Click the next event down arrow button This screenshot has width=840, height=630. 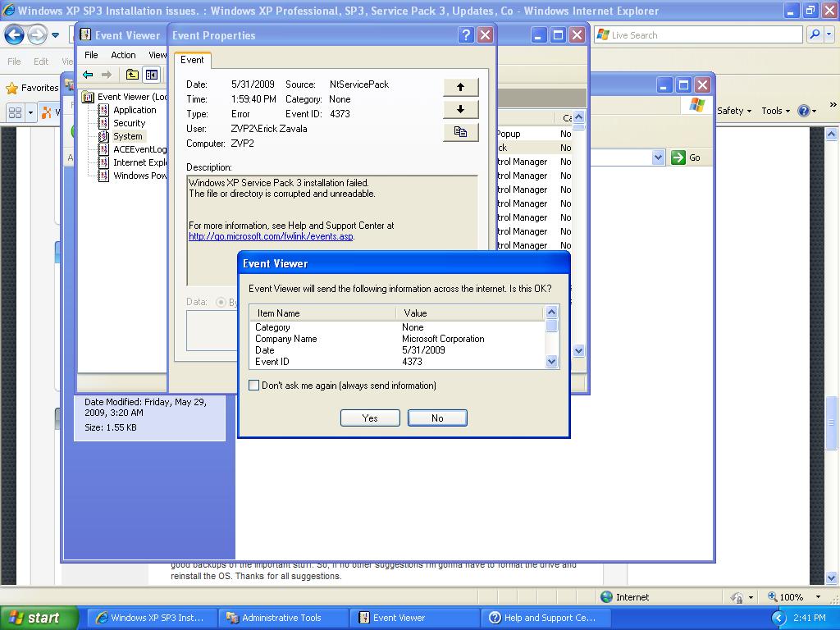[460, 109]
